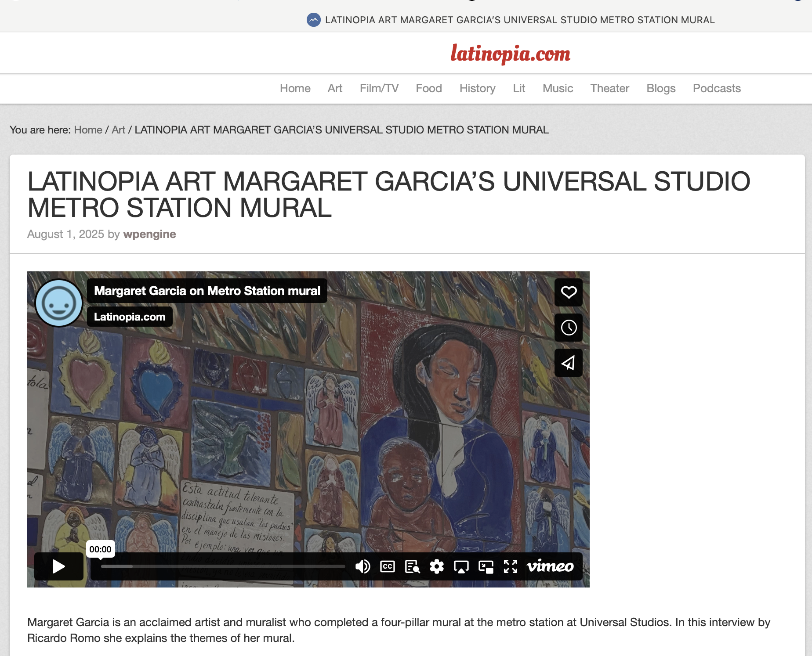
Task: Open the Food menu item
Action: 429,88
